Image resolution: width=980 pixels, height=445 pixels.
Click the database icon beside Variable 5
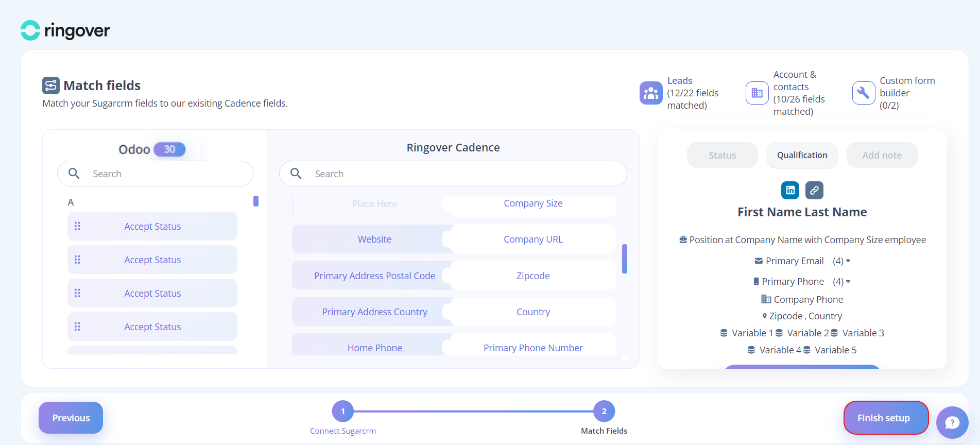[x=807, y=350]
